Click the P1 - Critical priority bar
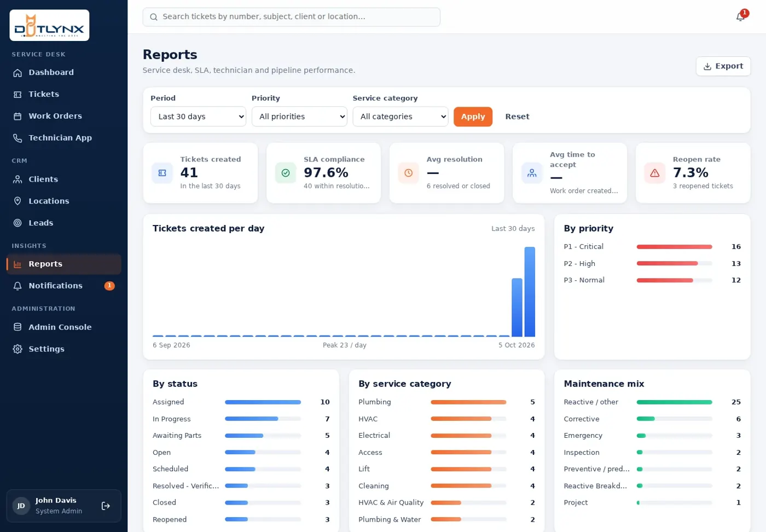Screen dimensions: 766x532 pos(674,247)
